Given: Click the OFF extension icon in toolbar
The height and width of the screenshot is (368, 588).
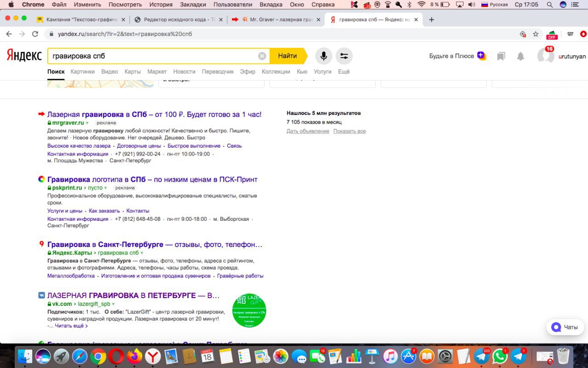Looking at the screenshot, I should point(552,34).
